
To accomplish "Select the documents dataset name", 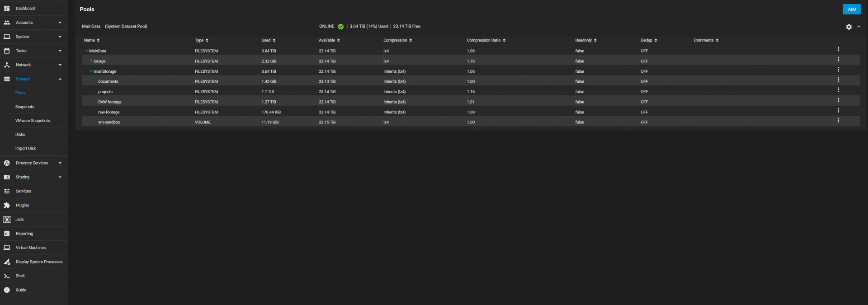I will (108, 81).
